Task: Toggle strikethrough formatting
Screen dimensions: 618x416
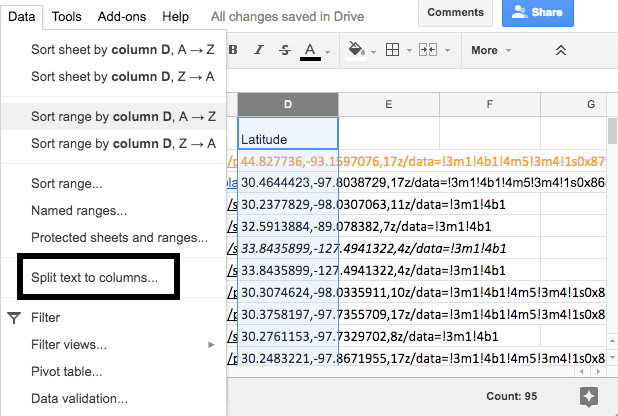Action: pyautogui.click(x=285, y=50)
